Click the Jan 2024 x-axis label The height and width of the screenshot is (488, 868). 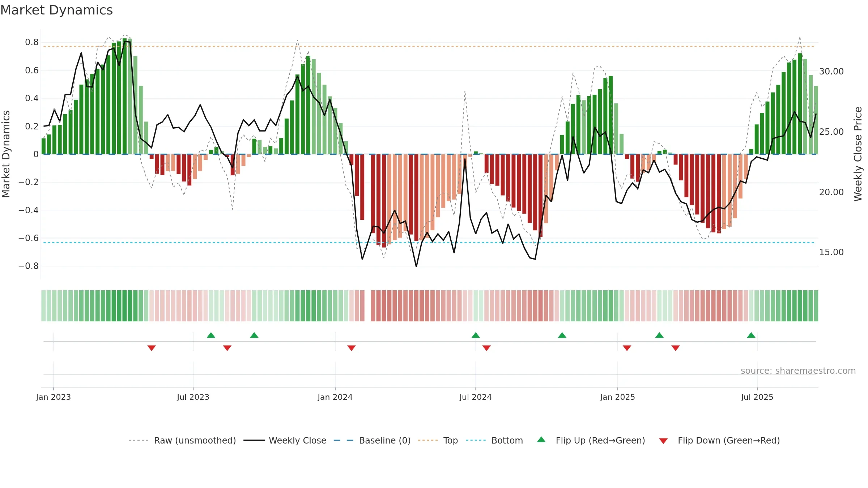click(335, 397)
